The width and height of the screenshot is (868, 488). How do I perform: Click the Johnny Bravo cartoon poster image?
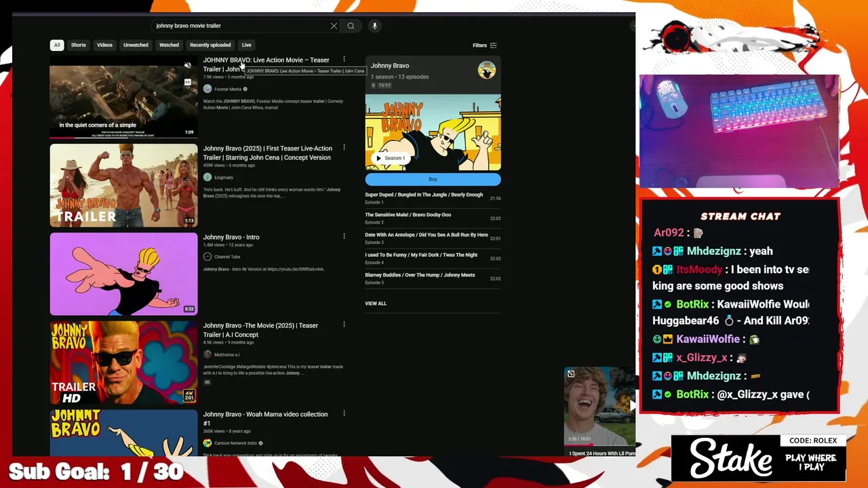(433, 132)
